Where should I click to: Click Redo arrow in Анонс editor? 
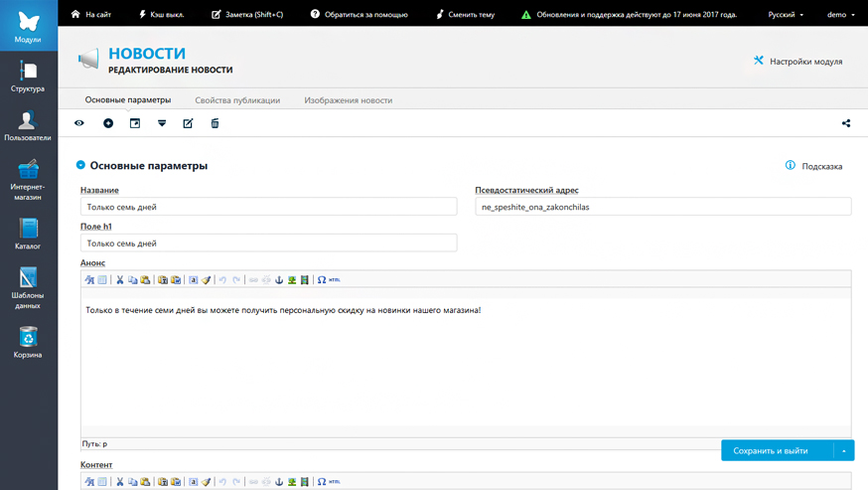pos(236,280)
